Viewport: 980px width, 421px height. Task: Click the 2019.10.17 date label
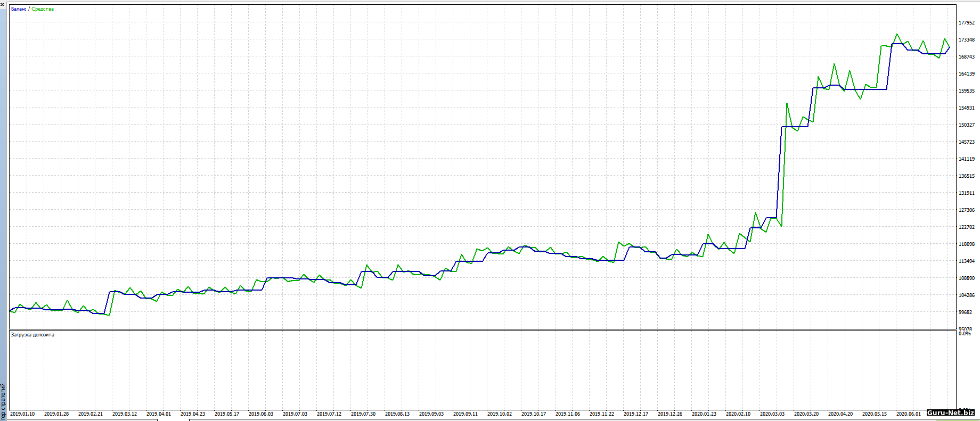pos(534,414)
